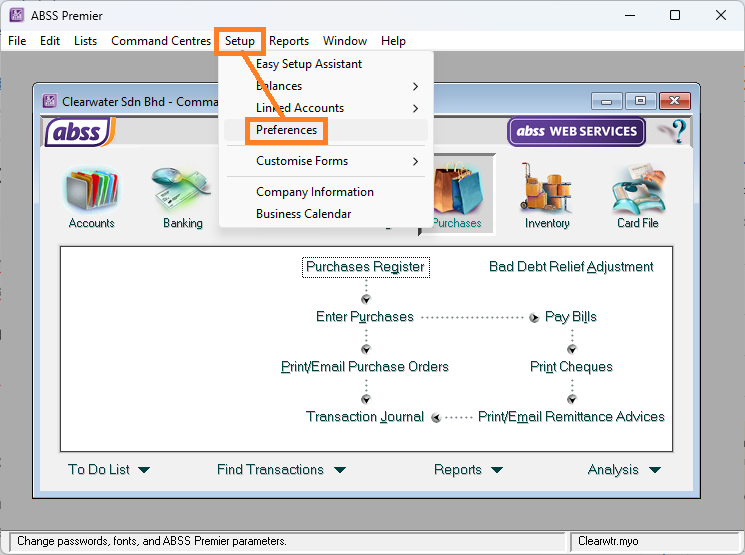Open the Window menu
745x555 pixels.
point(345,41)
